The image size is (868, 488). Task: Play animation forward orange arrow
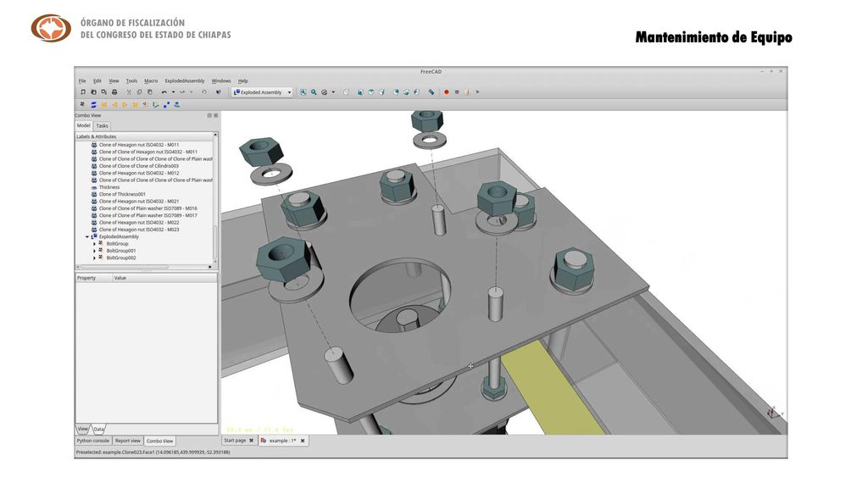click(125, 104)
